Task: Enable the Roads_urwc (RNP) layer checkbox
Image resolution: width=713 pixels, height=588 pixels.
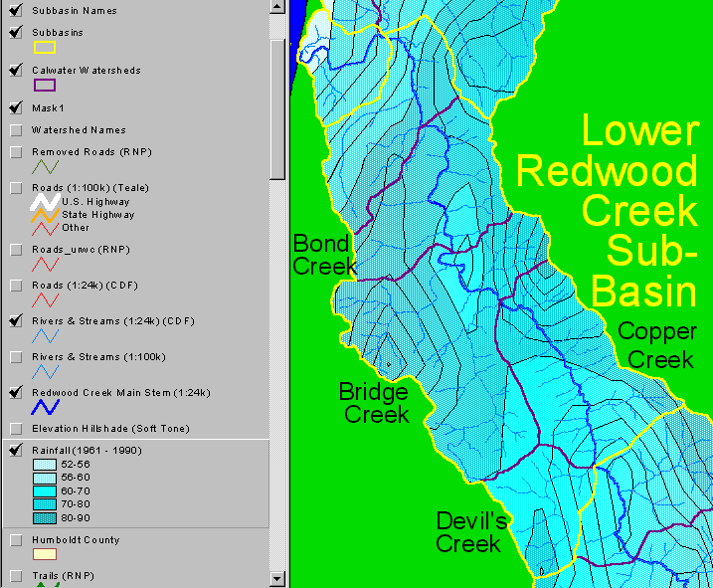Action: [16, 250]
